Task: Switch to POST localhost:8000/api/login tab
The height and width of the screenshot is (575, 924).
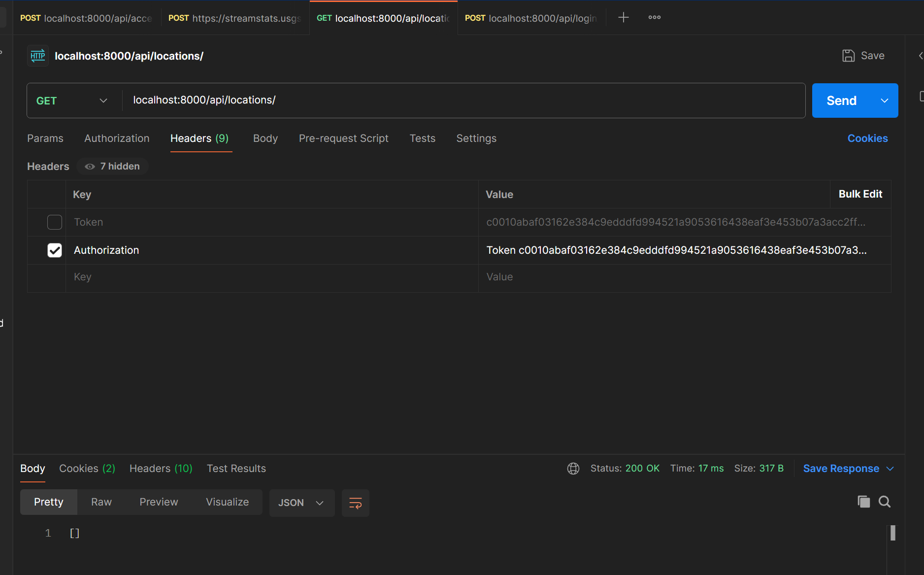Action: (531, 18)
